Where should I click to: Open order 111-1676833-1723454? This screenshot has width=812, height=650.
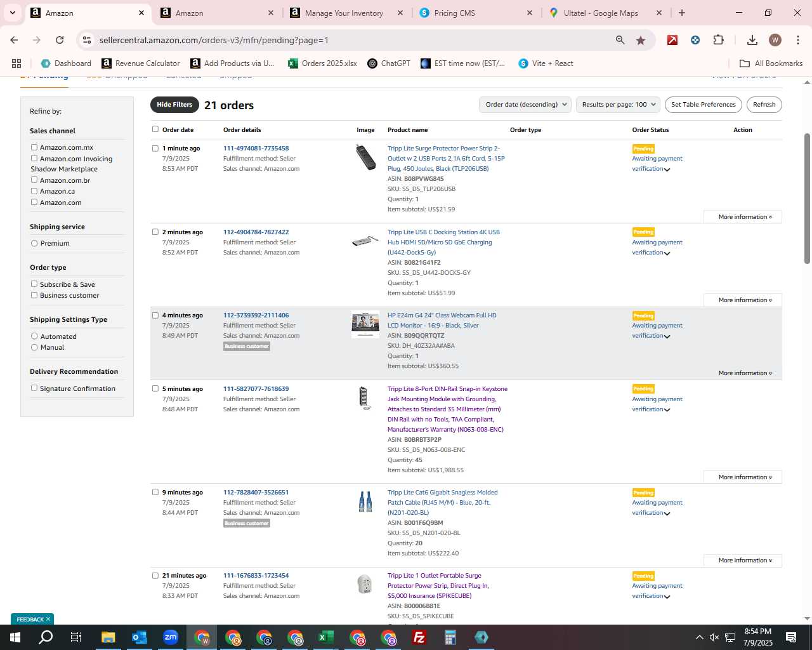click(x=256, y=576)
